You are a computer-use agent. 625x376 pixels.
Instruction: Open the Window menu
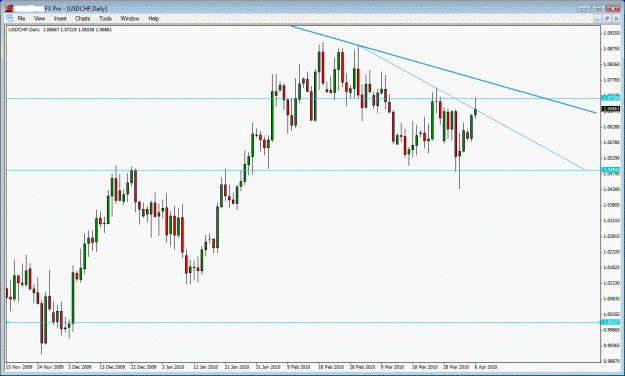[x=130, y=18]
